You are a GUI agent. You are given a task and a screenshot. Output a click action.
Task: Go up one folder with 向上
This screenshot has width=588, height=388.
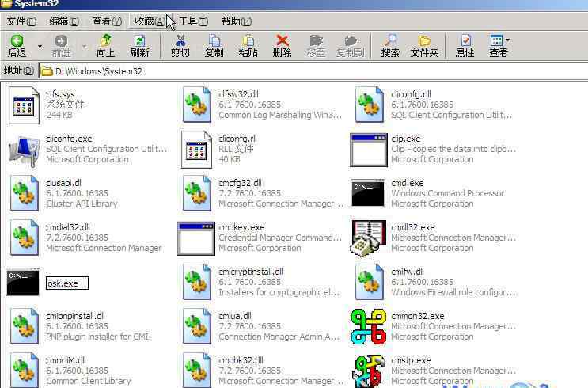click(x=105, y=46)
